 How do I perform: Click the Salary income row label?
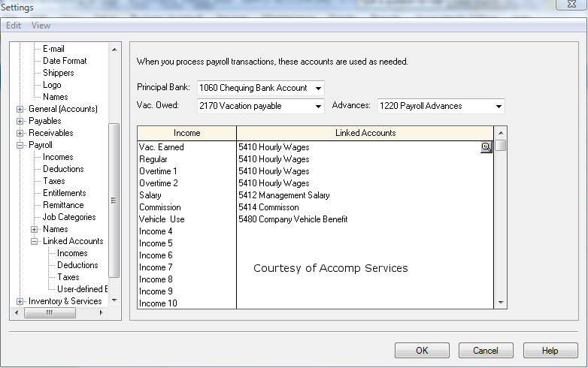coord(150,195)
